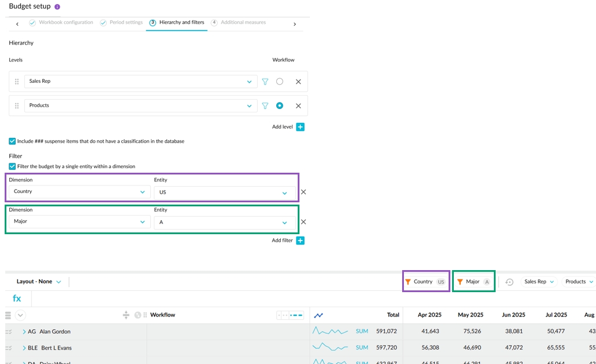Open the fx formula icon
Screen dimensions: 596x364
click(x=17, y=299)
